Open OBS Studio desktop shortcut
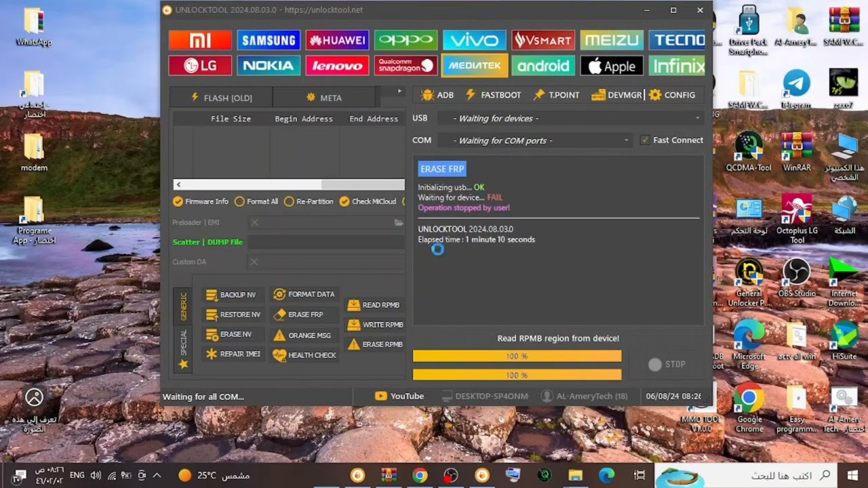Image resolution: width=868 pixels, height=488 pixels. coord(797,278)
